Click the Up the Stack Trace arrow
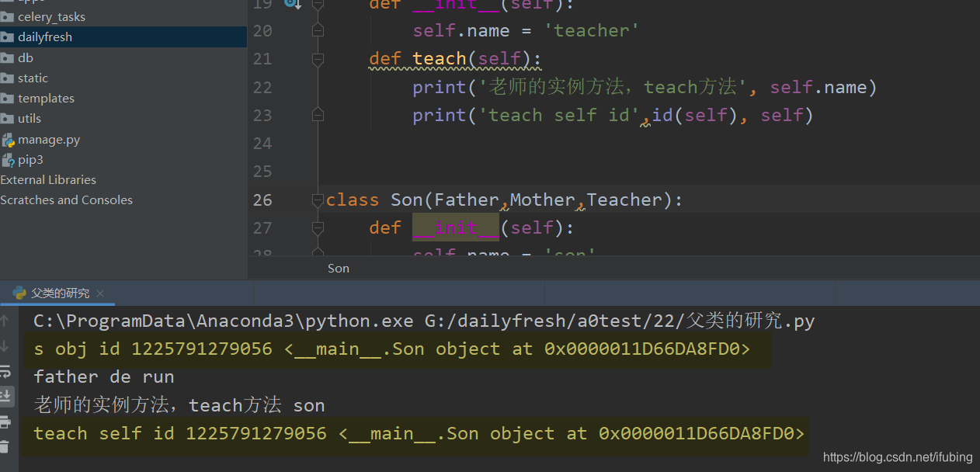The height and width of the screenshot is (472, 980). pyautogui.click(x=5, y=321)
